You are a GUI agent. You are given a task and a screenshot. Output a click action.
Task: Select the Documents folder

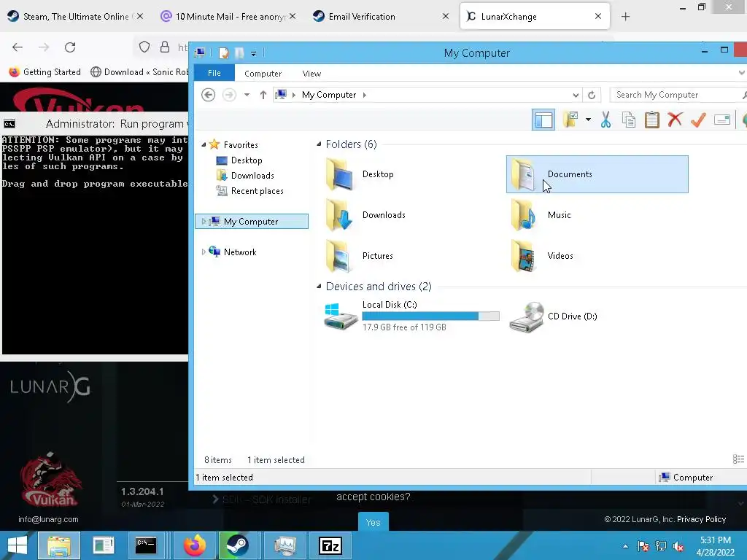pos(597,174)
